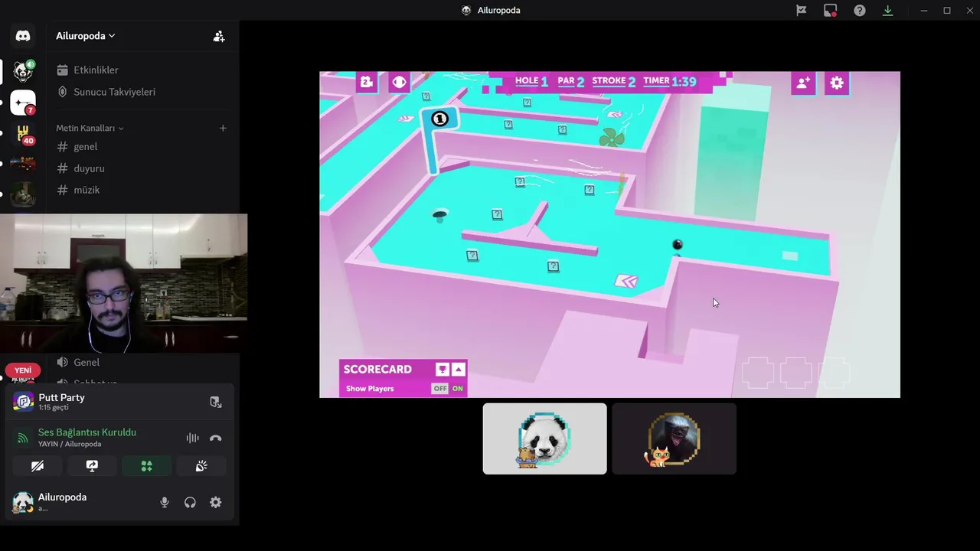
Task: Deafen audio with the headphones icon
Action: (x=190, y=502)
